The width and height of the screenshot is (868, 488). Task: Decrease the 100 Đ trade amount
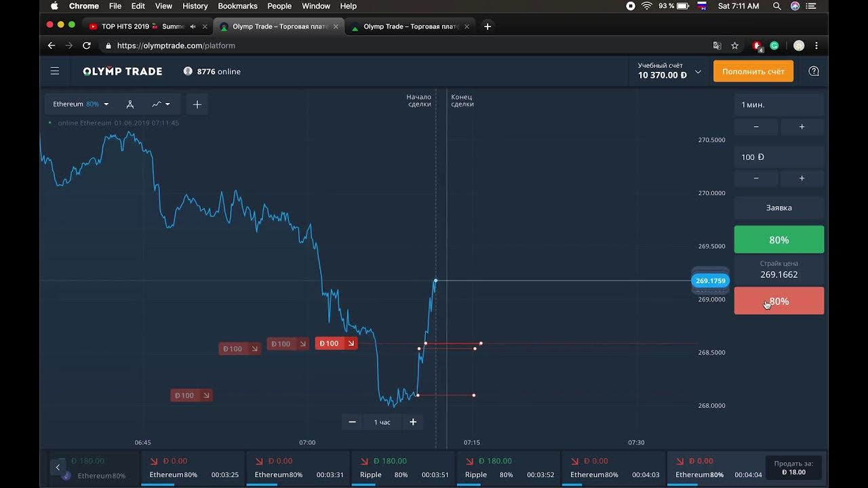(x=756, y=178)
